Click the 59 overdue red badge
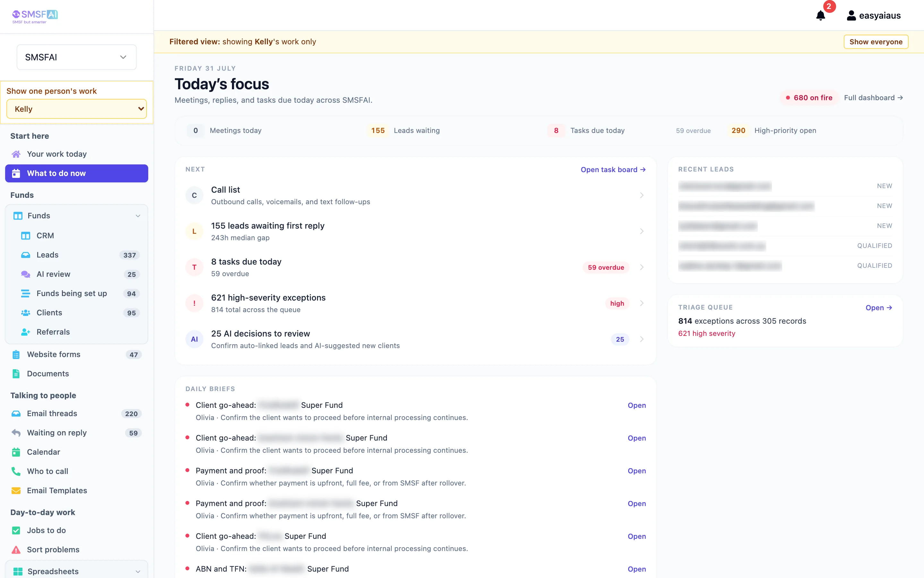Screen dimensions: 924x578 (605, 267)
